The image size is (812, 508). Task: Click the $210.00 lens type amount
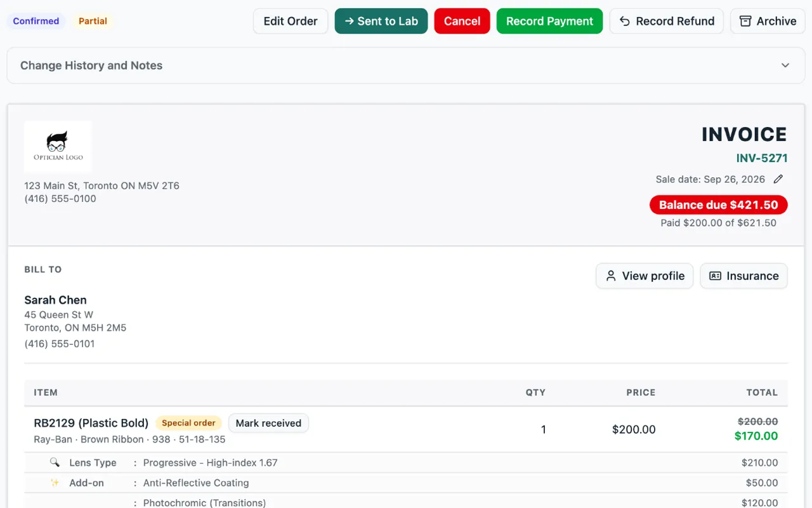coord(759,463)
